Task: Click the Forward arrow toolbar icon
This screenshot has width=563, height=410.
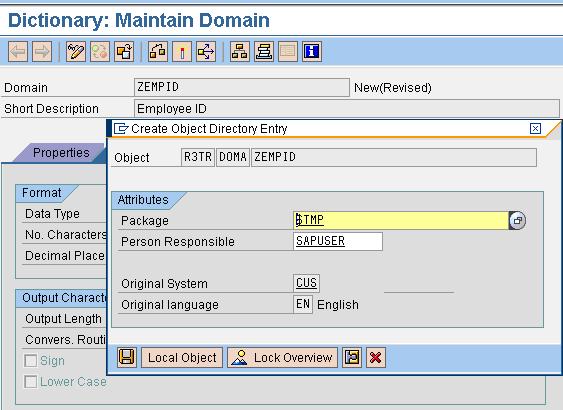Action: pos(42,52)
